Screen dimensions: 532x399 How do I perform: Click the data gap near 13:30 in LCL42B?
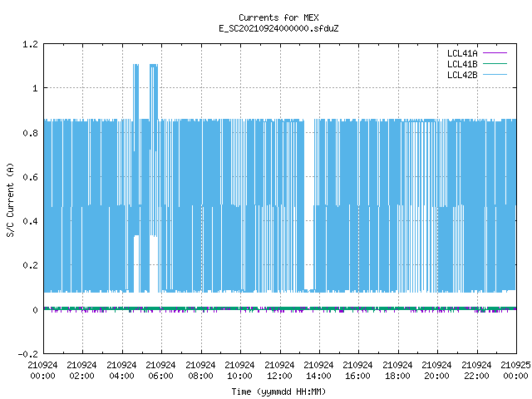click(308, 205)
